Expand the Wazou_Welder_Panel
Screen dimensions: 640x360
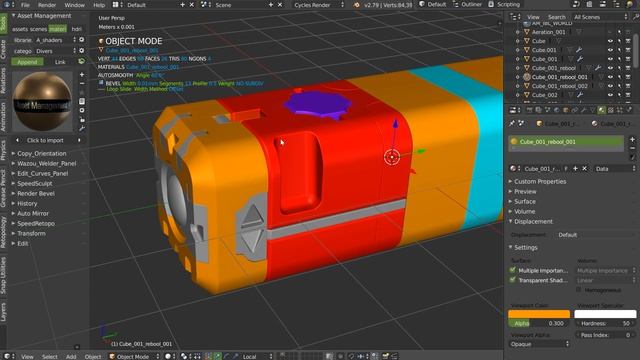coord(47,163)
